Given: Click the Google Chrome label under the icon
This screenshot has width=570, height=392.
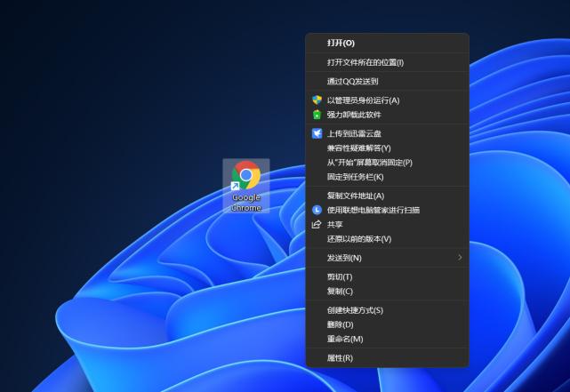Looking at the screenshot, I should [x=246, y=203].
